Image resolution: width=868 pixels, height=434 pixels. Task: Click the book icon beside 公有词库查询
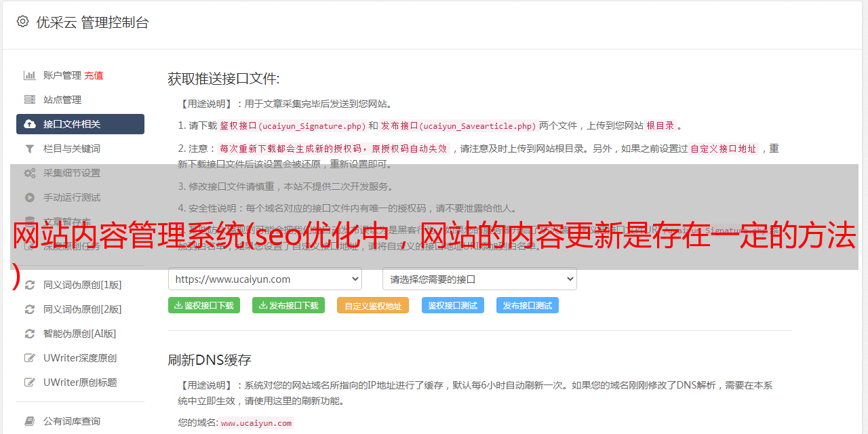[30, 421]
